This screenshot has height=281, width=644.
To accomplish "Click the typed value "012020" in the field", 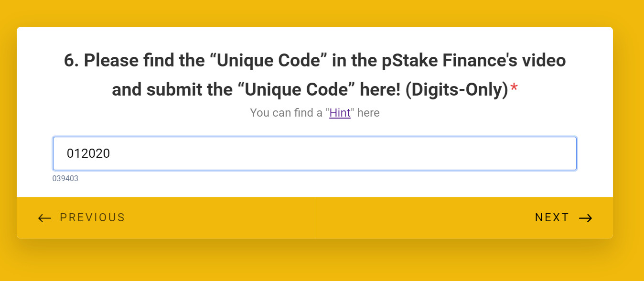I will click(88, 153).
